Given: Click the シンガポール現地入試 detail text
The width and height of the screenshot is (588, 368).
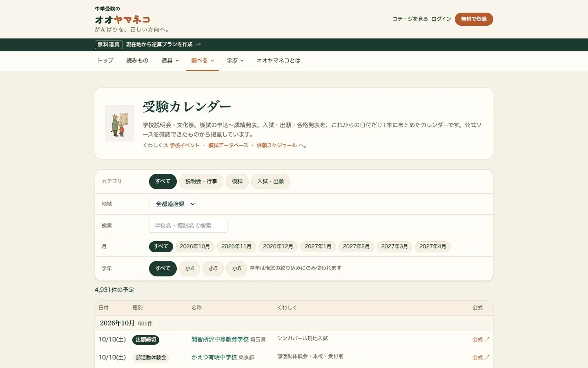Looking at the screenshot, I should pos(303,339).
